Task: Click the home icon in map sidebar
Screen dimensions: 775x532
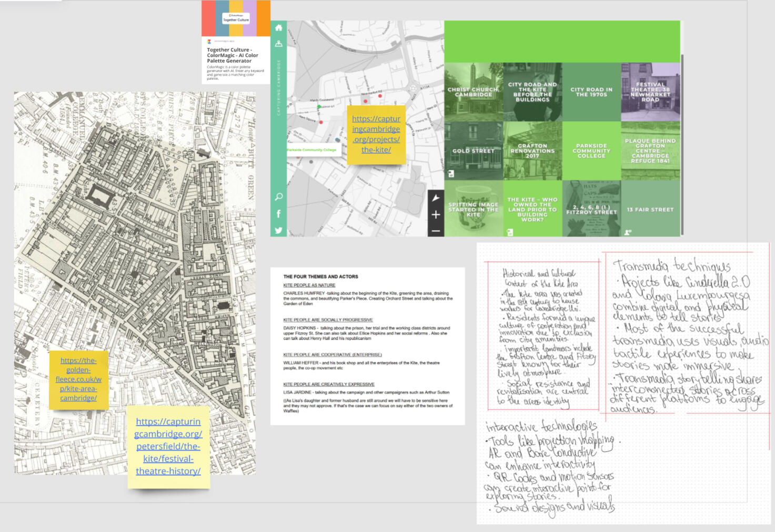Action: click(x=278, y=28)
